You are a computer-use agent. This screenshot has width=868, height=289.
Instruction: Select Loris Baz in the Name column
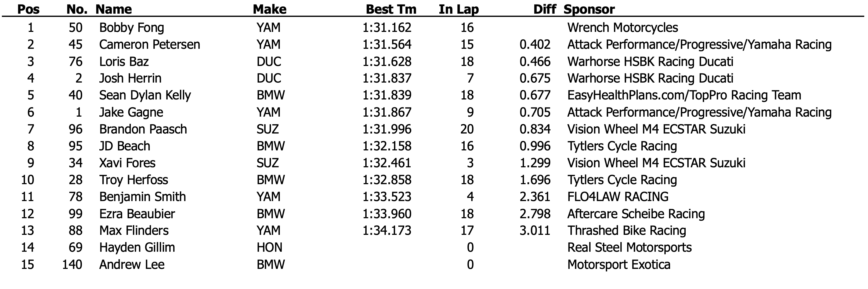pyautogui.click(x=124, y=62)
